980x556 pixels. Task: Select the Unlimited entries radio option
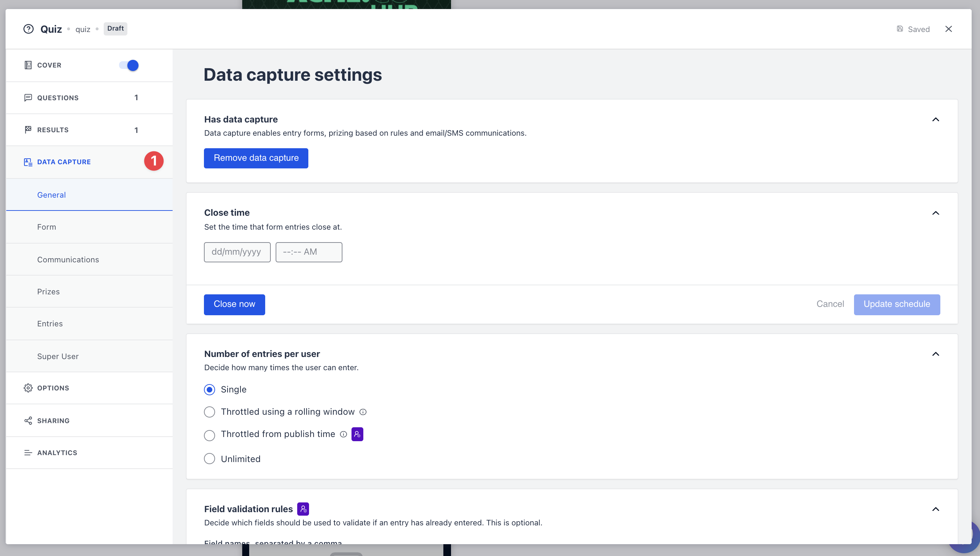pyautogui.click(x=209, y=459)
